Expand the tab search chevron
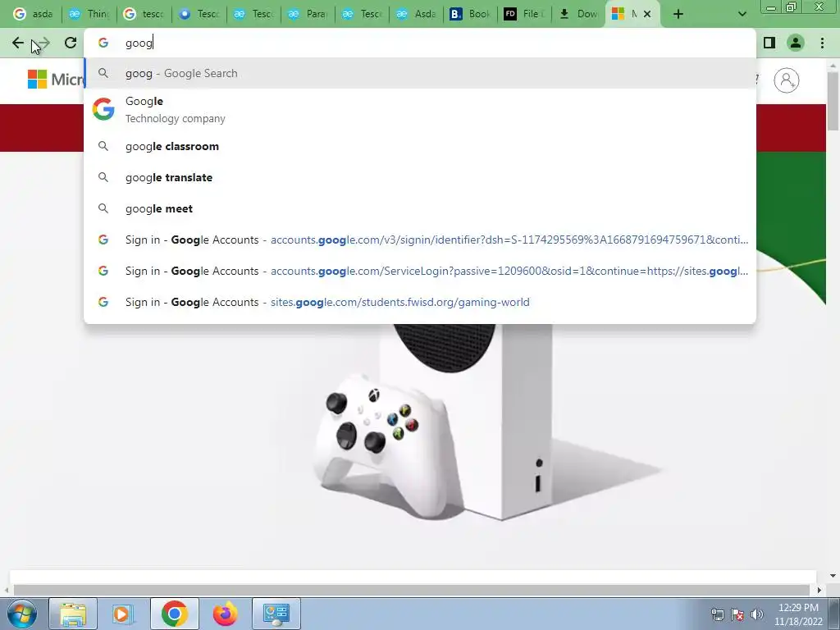This screenshot has width=840, height=630. click(x=742, y=14)
